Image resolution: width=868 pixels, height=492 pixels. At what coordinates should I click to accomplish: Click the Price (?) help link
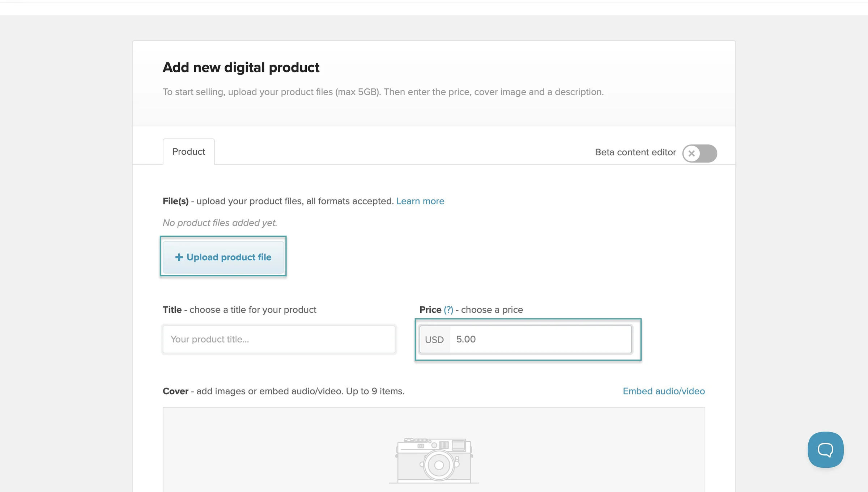point(448,310)
